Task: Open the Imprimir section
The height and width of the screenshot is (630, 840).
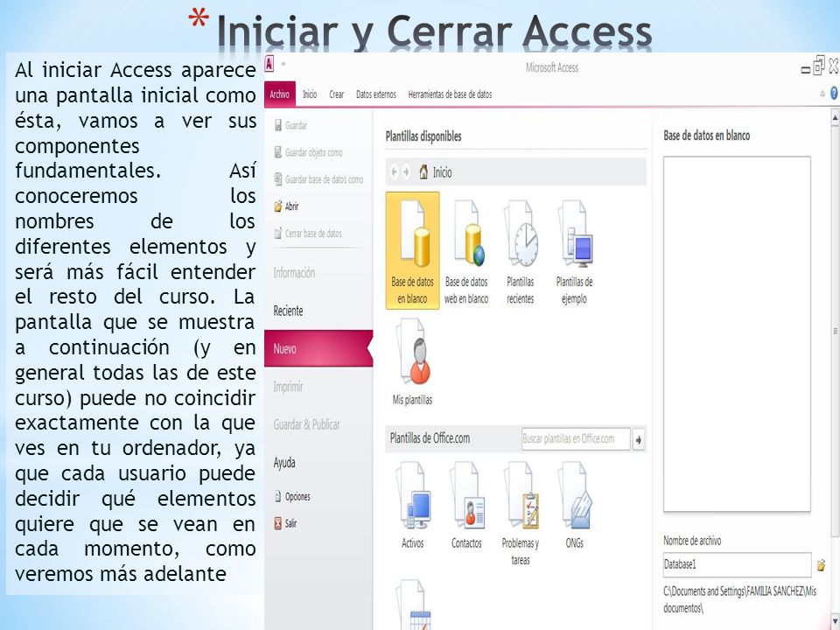Action: [288, 387]
